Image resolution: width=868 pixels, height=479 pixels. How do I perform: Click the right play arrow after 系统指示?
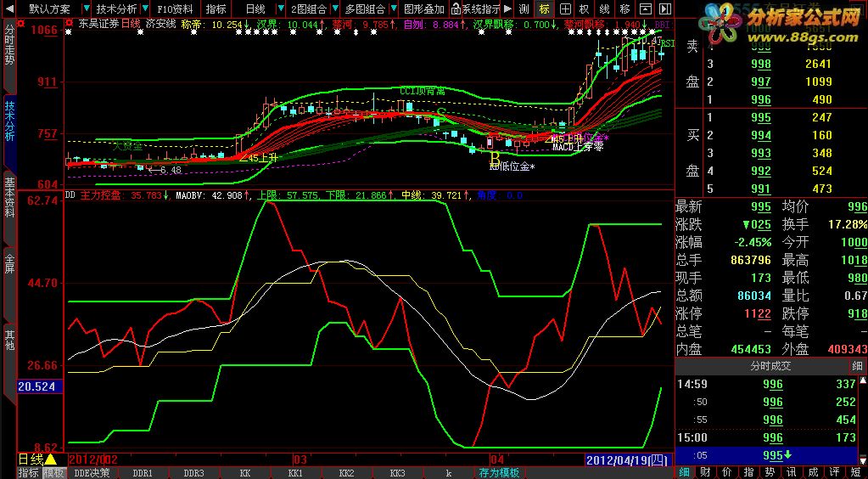[x=507, y=8]
